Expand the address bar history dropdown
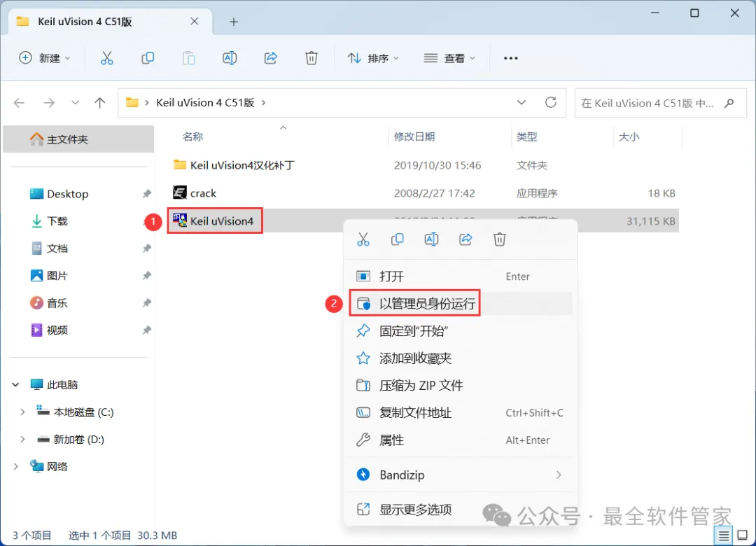 pos(521,103)
